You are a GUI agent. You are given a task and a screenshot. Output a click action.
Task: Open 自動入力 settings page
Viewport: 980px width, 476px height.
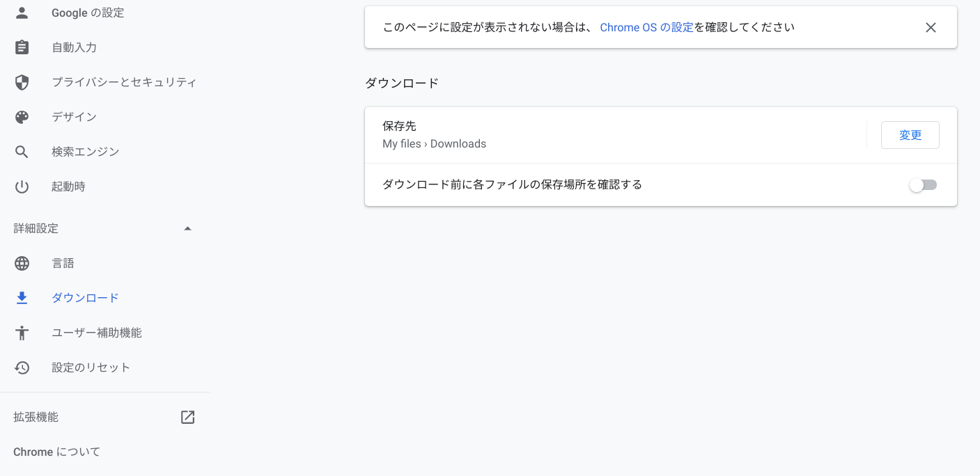point(75,47)
